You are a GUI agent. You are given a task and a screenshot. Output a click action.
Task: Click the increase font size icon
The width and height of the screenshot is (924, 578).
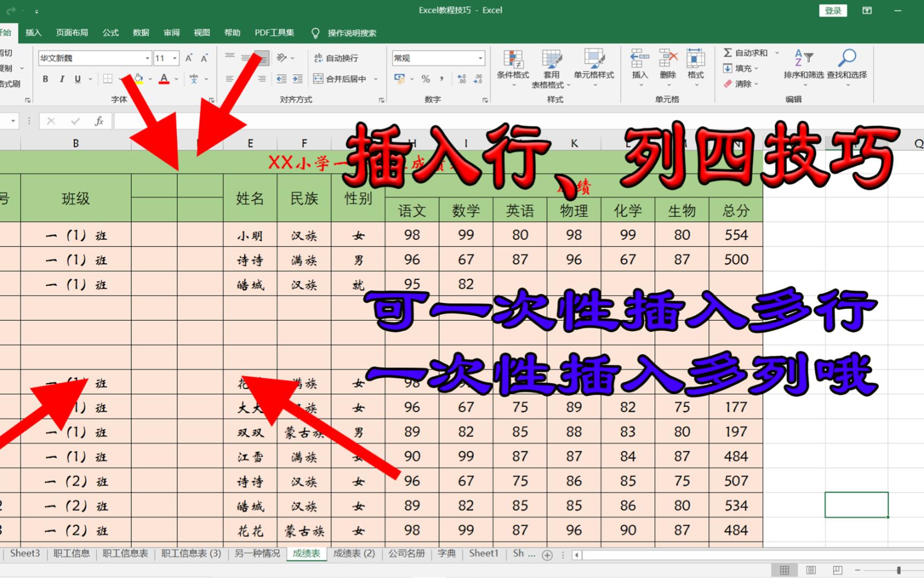pyautogui.click(x=189, y=58)
